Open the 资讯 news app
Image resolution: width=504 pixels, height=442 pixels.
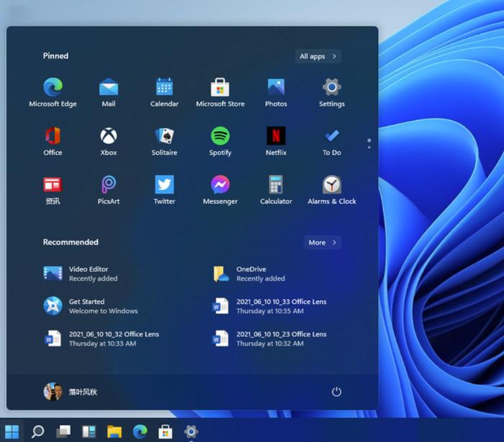click(53, 190)
